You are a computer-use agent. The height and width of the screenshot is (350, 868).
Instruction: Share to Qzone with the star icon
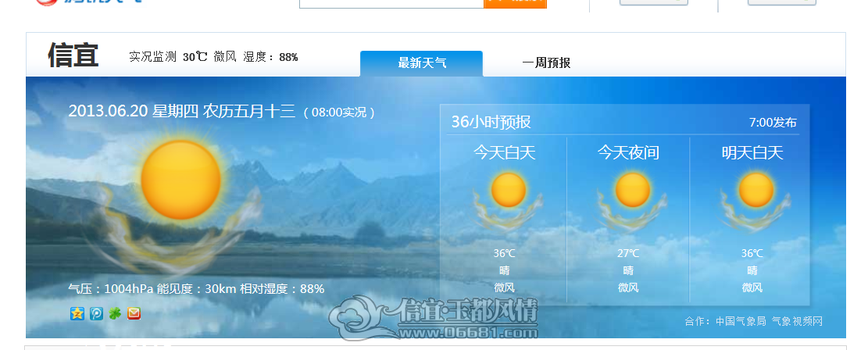tap(77, 313)
